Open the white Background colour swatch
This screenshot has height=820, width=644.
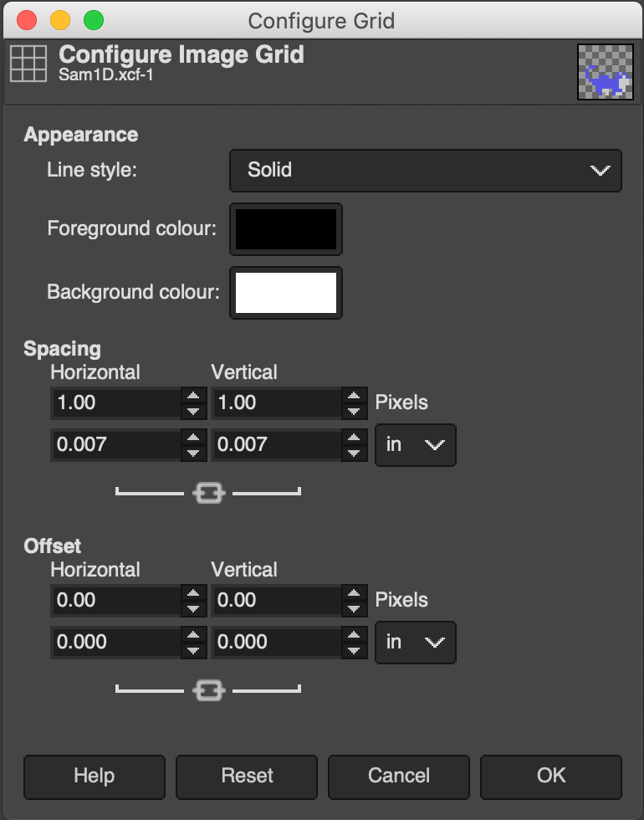tap(286, 292)
